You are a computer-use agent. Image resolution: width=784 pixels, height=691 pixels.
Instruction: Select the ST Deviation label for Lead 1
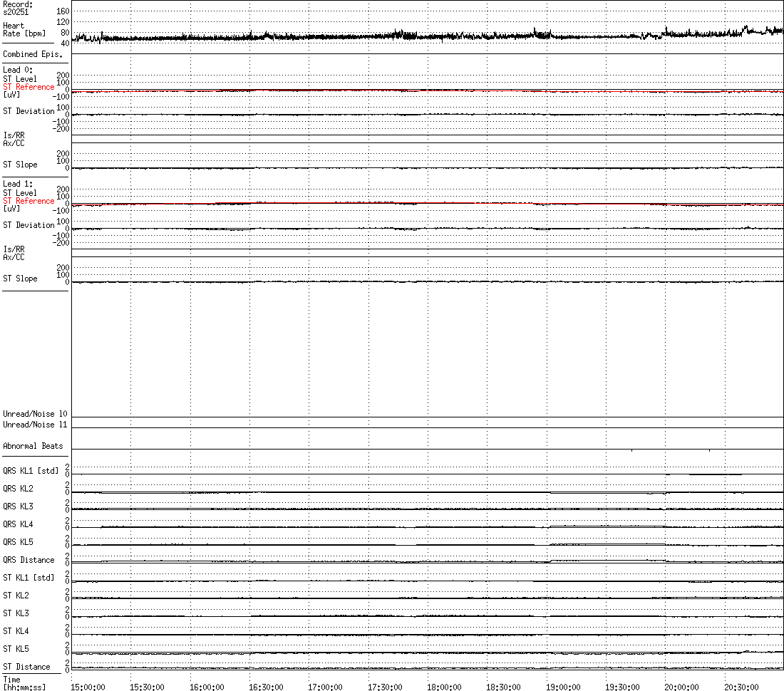click(29, 225)
